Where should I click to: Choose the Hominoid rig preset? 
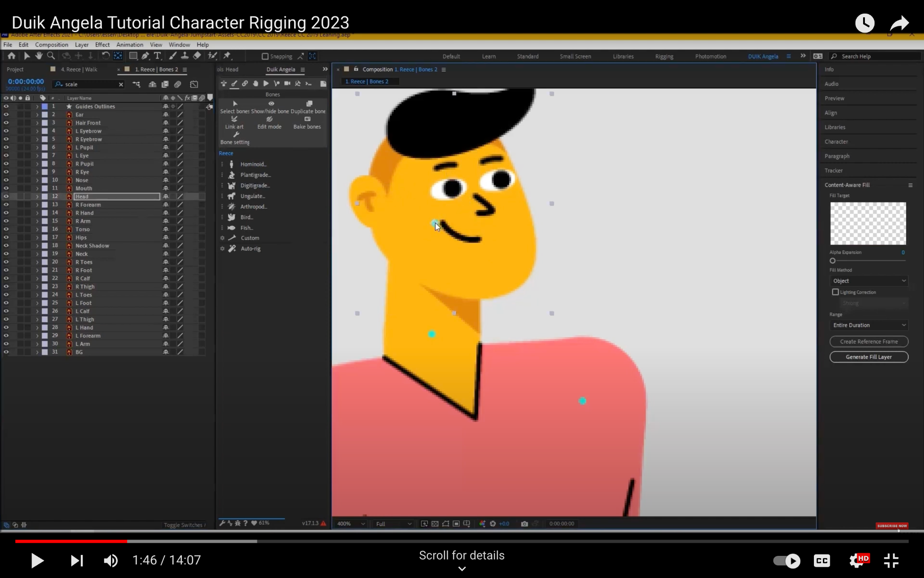tap(253, 164)
